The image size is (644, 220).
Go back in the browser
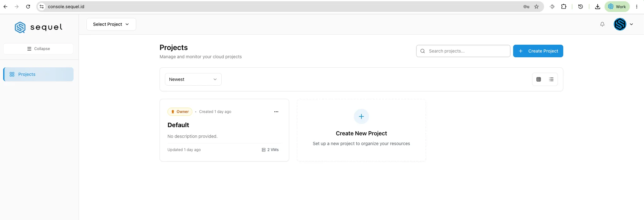click(x=5, y=7)
